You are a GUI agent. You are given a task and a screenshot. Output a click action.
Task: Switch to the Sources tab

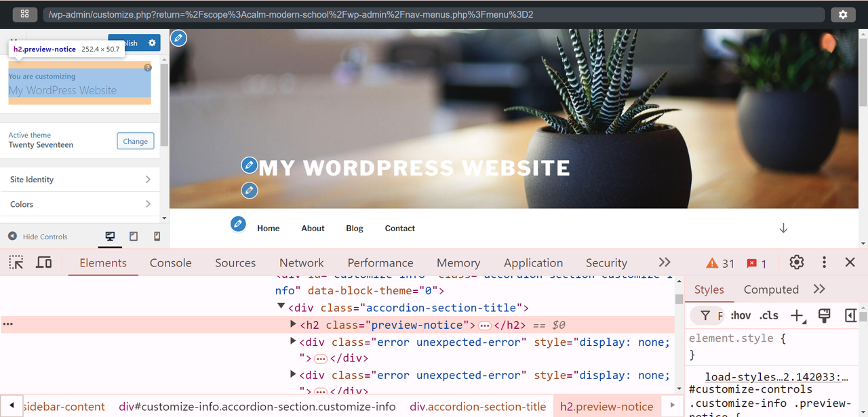click(x=235, y=263)
